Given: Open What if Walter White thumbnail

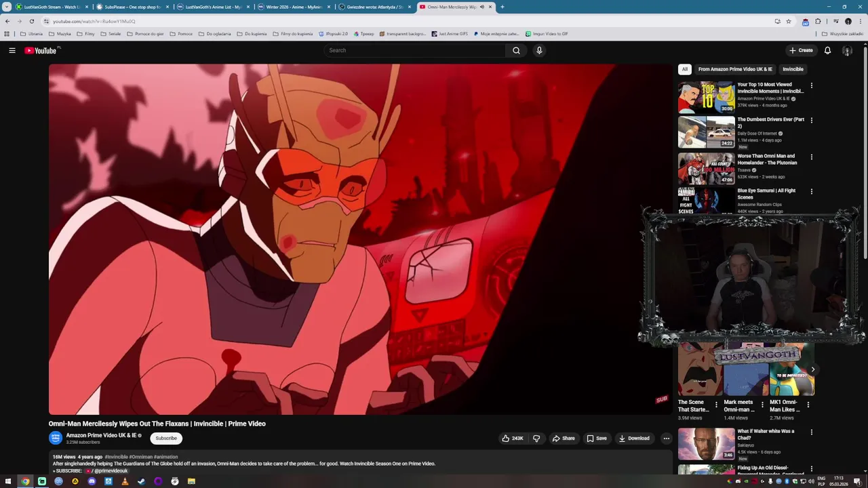Looking at the screenshot, I should point(707,443).
